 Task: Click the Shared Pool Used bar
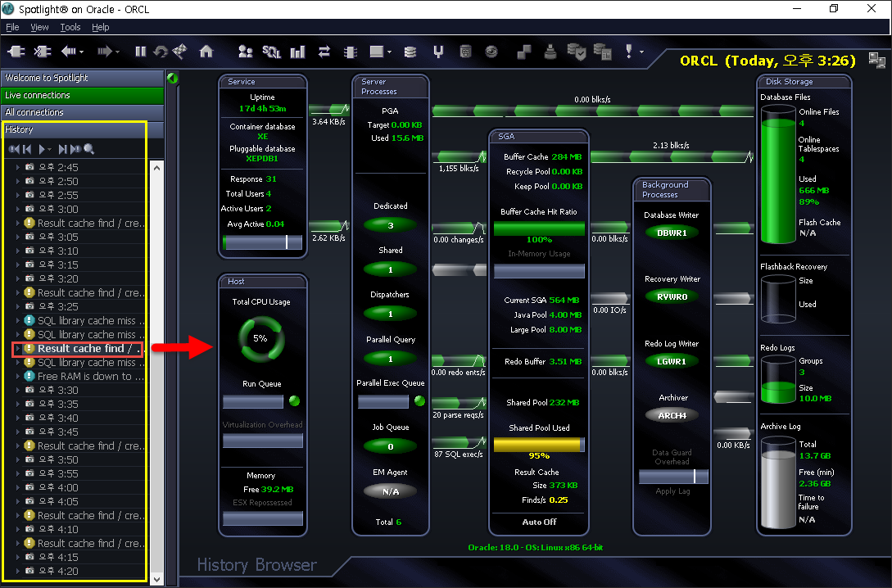pyautogui.click(x=539, y=444)
